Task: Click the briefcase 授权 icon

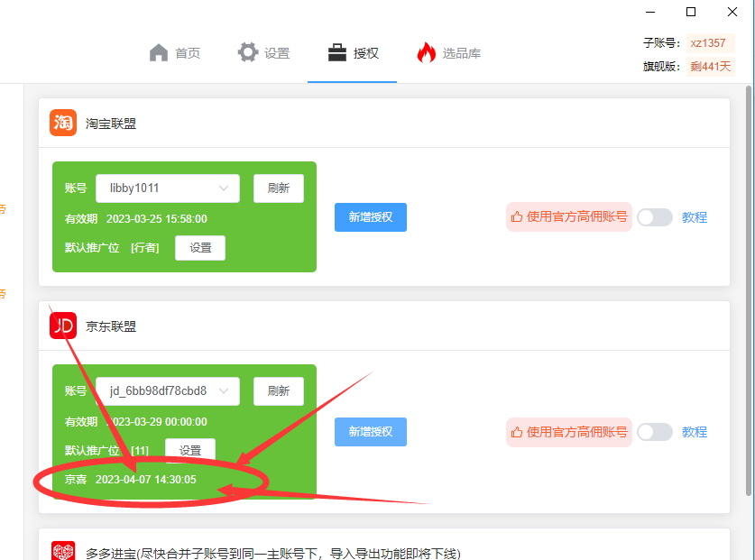Action: pyautogui.click(x=337, y=52)
